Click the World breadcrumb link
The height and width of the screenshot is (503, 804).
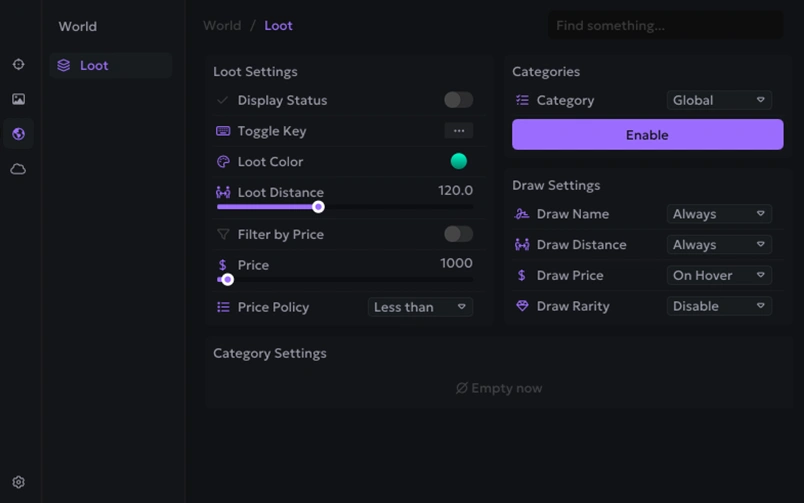point(222,26)
